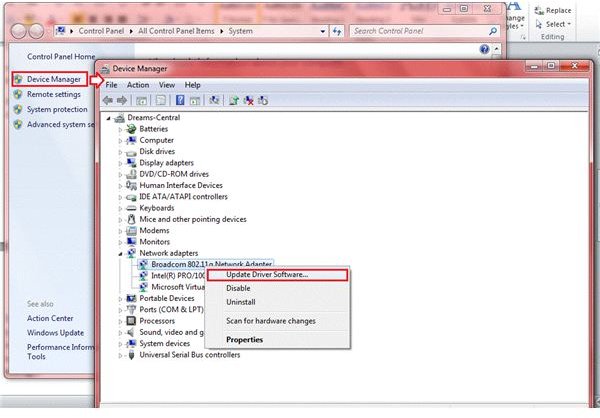Click the Portable Devices category icon

131,298
